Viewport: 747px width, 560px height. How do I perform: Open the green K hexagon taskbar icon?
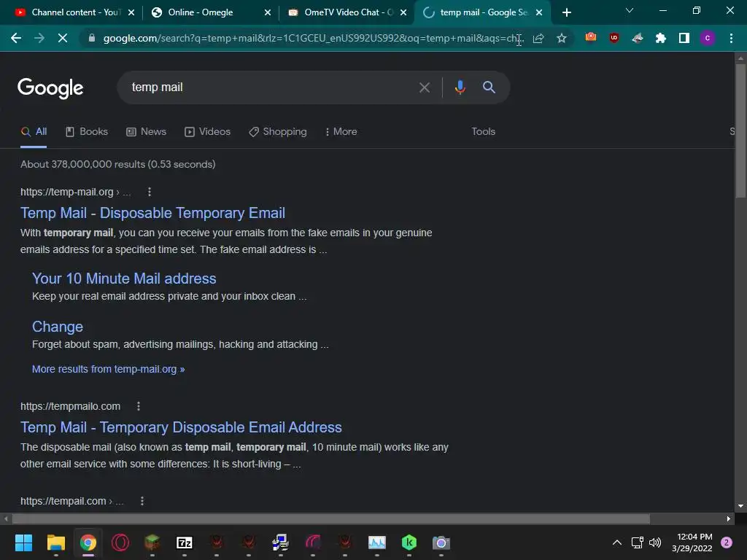[409, 542]
